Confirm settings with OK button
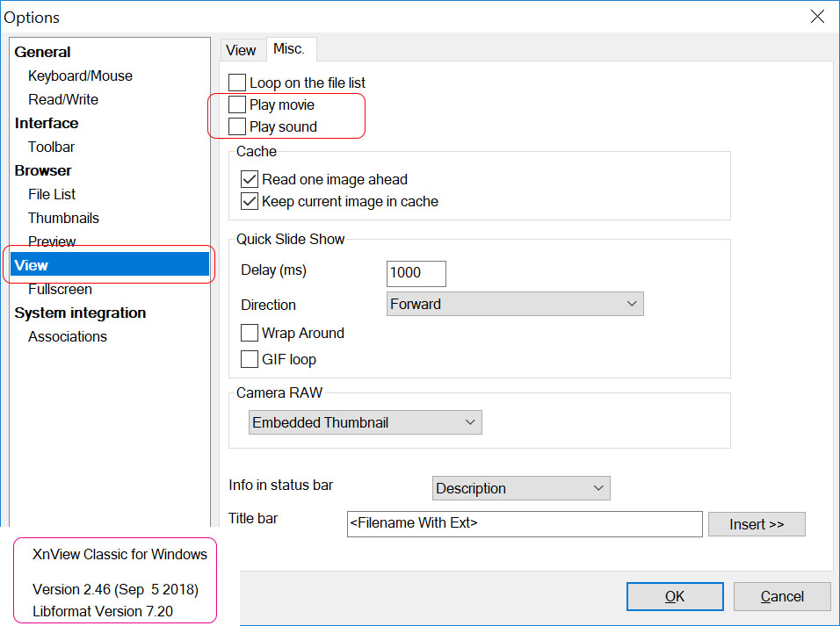Screen dimensions: 840x626 (675, 597)
